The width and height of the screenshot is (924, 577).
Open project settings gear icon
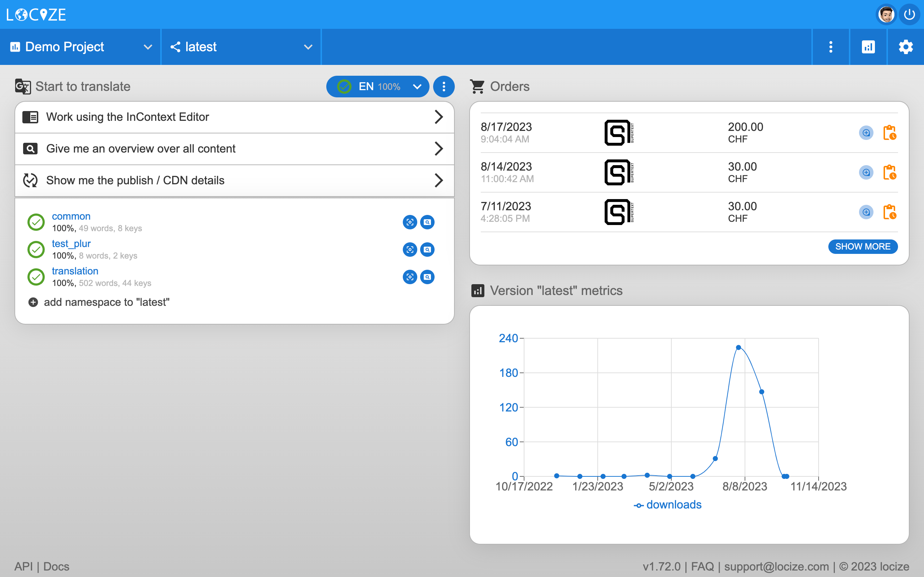[905, 47]
